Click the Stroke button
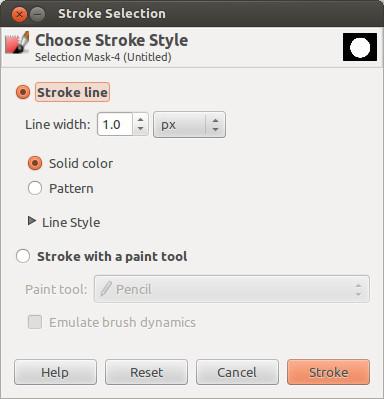 (328, 372)
